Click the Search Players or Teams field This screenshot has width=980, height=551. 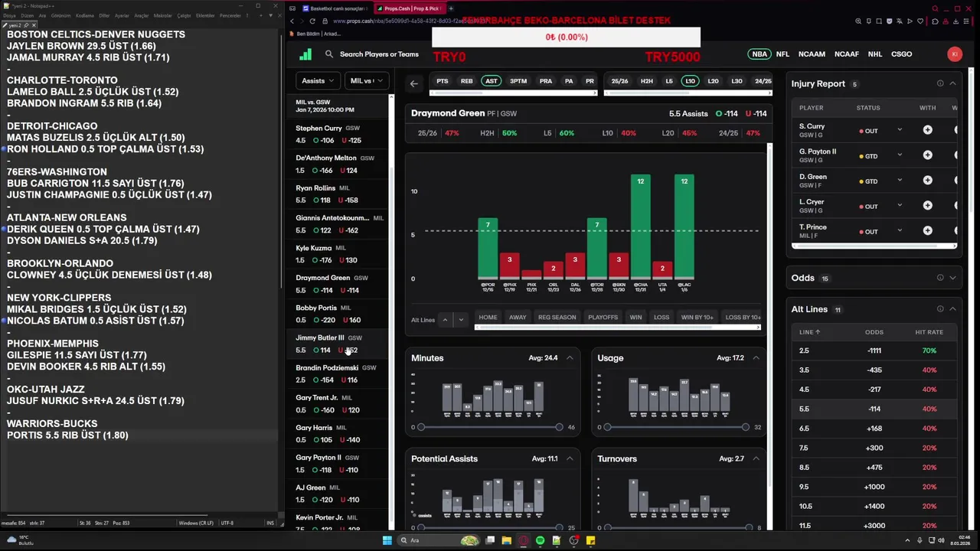pyautogui.click(x=379, y=54)
